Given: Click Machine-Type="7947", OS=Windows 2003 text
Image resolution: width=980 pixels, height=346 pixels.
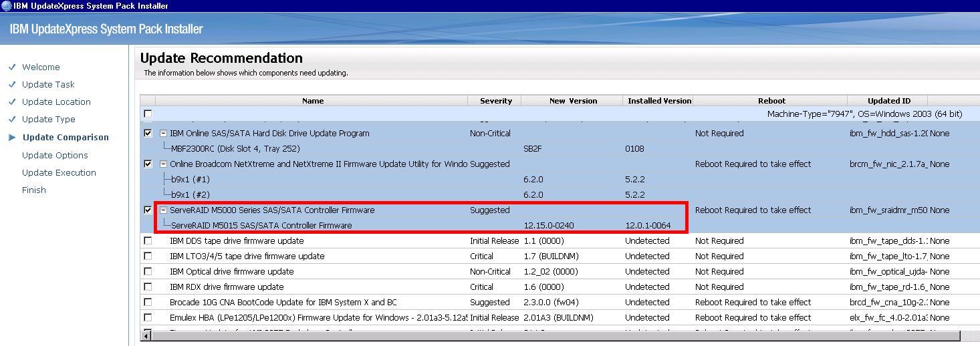Looking at the screenshot, I should 865,114.
